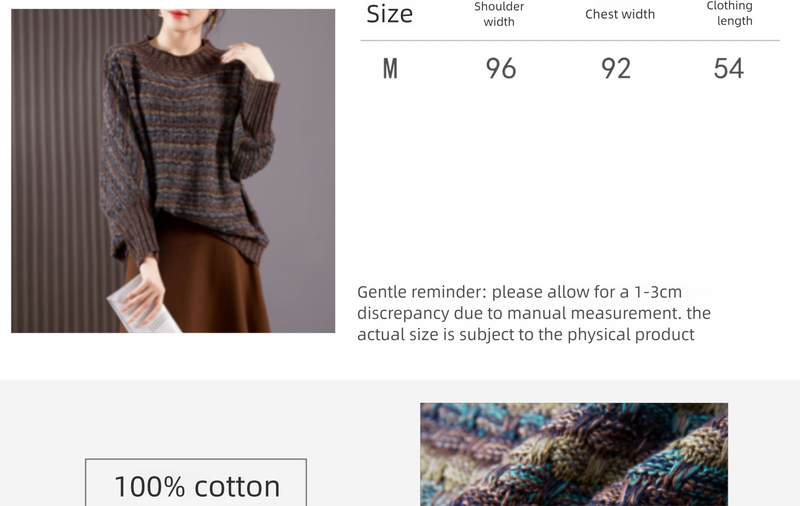Click the "100% cotton" label box
Viewport: 800px width, 506px height.
click(196, 484)
